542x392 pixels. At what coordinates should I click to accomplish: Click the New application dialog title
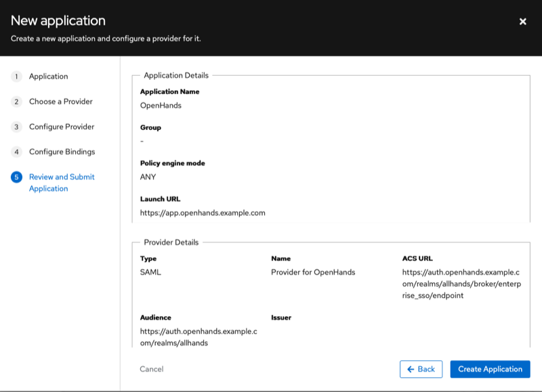58,21
